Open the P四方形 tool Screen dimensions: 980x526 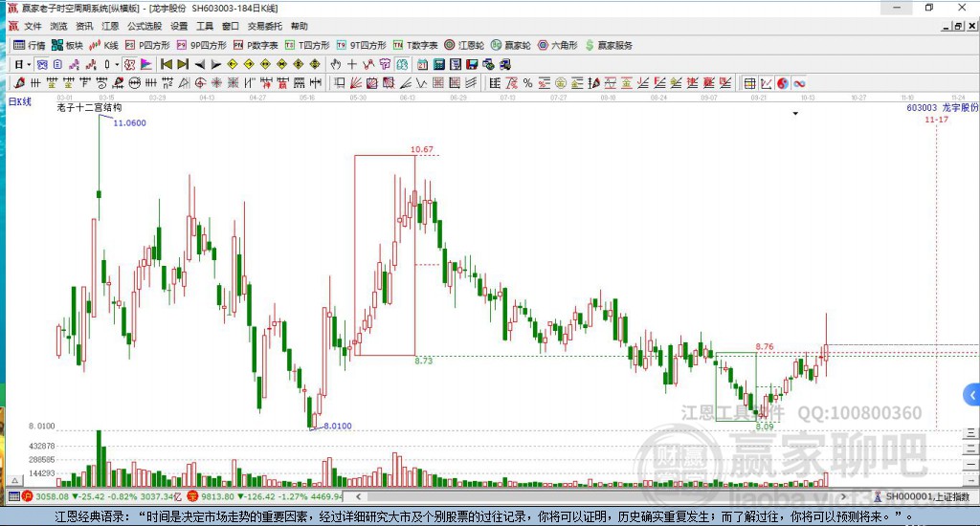tap(147, 45)
